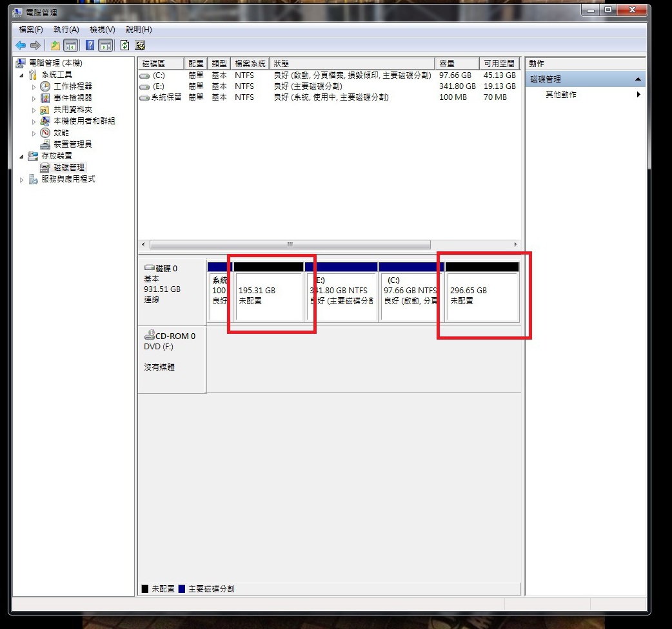Collapse the 磁碟管理 actions section arrow
Screen dimensions: 672x629
(x=638, y=79)
